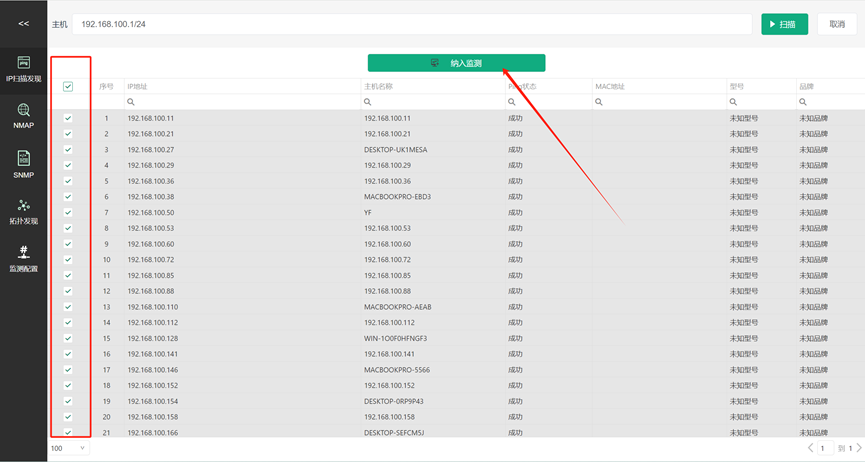Click the IP cell 192.168.100.128
Screen dimensions: 865x462
152,338
